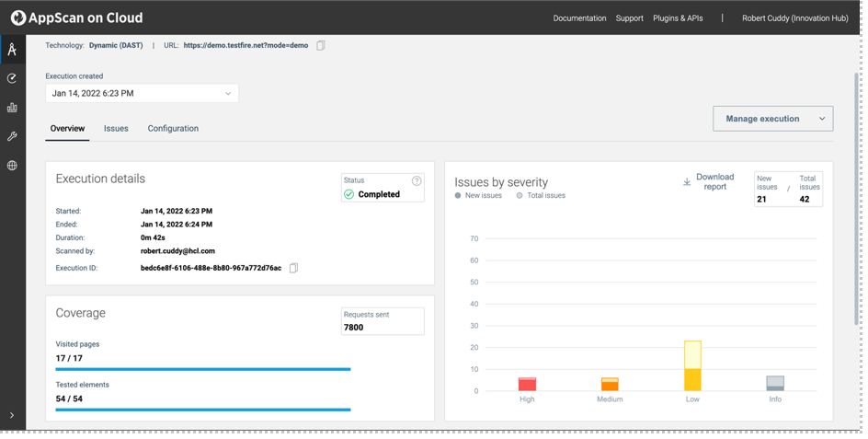This screenshot has width=868, height=439.
Task: Copy the scan URL with the clipboard icon
Action: pos(321,45)
